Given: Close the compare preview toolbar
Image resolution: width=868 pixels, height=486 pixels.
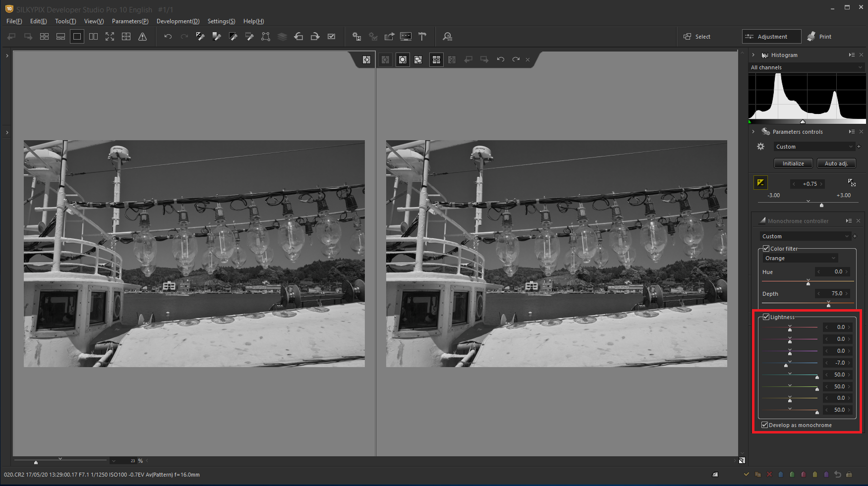Looking at the screenshot, I should coord(527,59).
